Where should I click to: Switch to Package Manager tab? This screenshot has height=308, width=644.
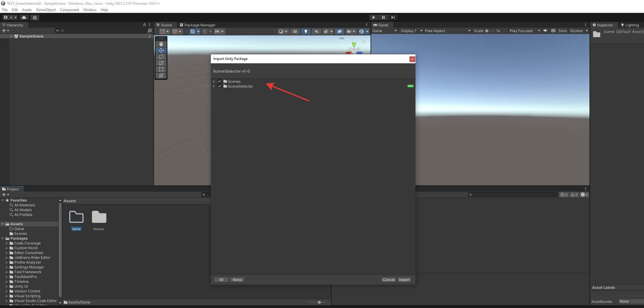click(198, 25)
